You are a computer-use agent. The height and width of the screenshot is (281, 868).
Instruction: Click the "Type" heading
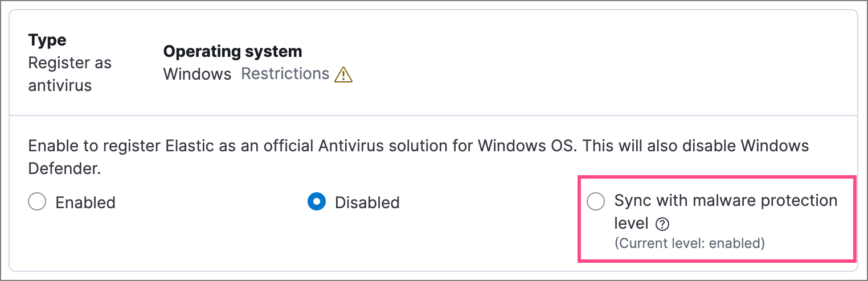[47, 40]
